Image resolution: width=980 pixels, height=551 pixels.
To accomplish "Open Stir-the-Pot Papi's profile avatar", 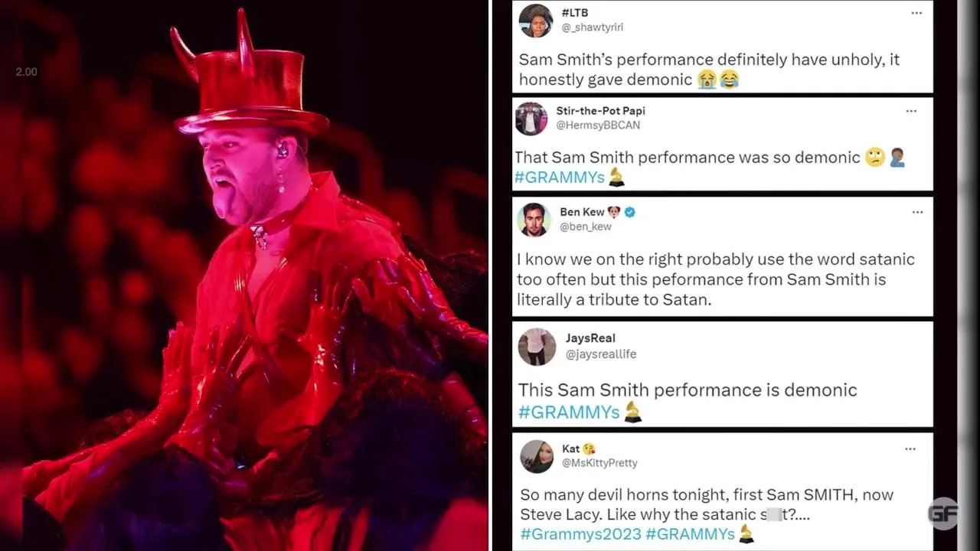I will 531,119.
